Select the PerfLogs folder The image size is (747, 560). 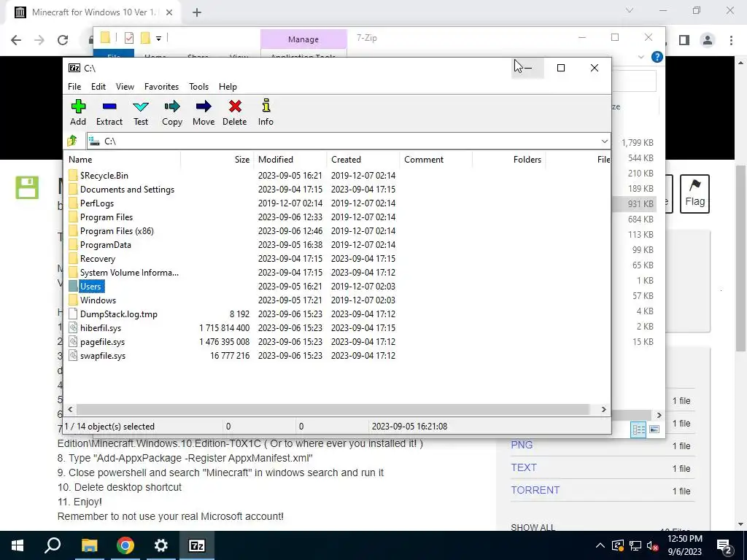click(97, 203)
